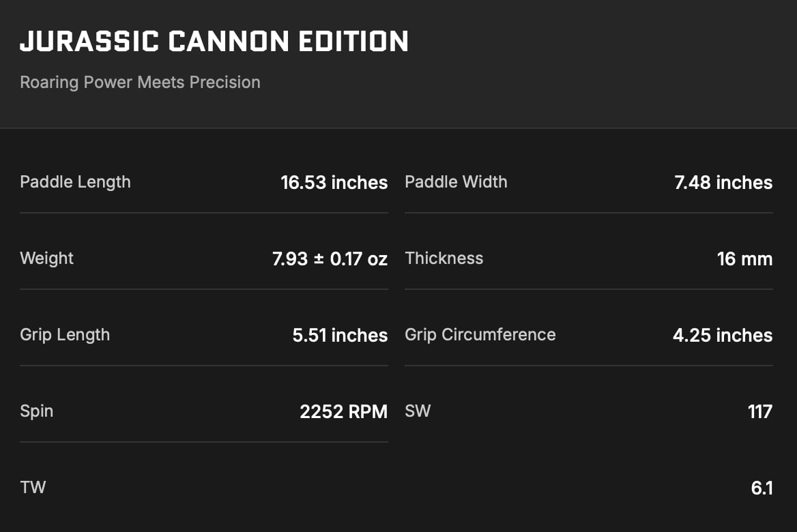The width and height of the screenshot is (797, 532).
Task: Click the Jurassic Cannon Edition title
Action: point(214,42)
